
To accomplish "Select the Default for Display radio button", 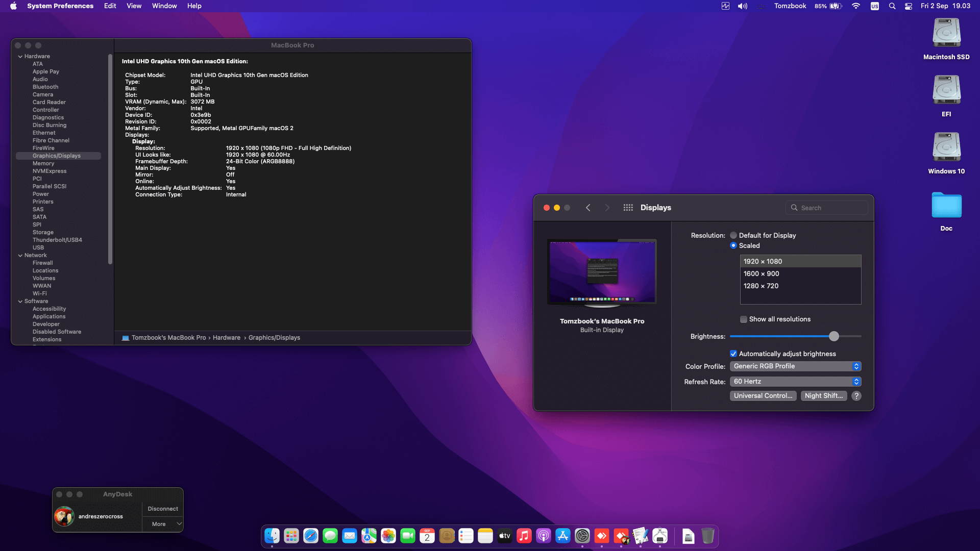I will (733, 236).
